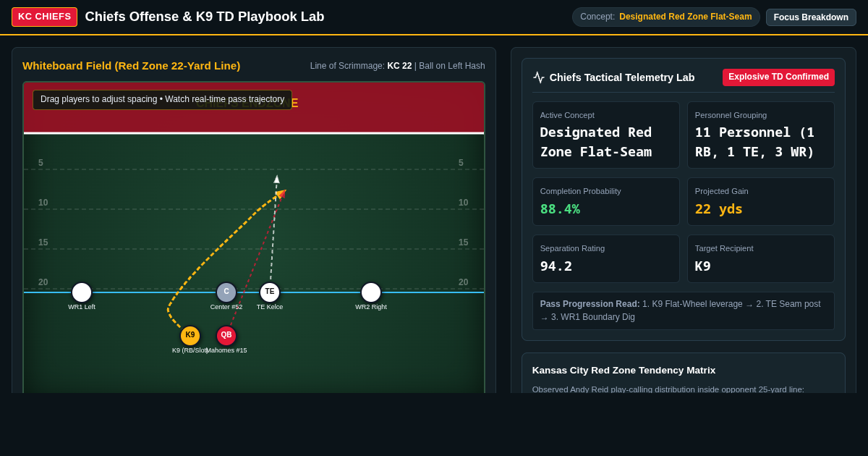Screen dimensions: 868x456
Task: Click the Line of Scrimmage KC 22 label
Action: 398,66
